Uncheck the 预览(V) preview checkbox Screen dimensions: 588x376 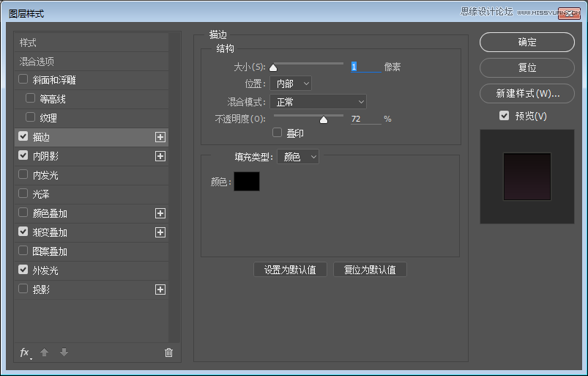click(504, 116)
